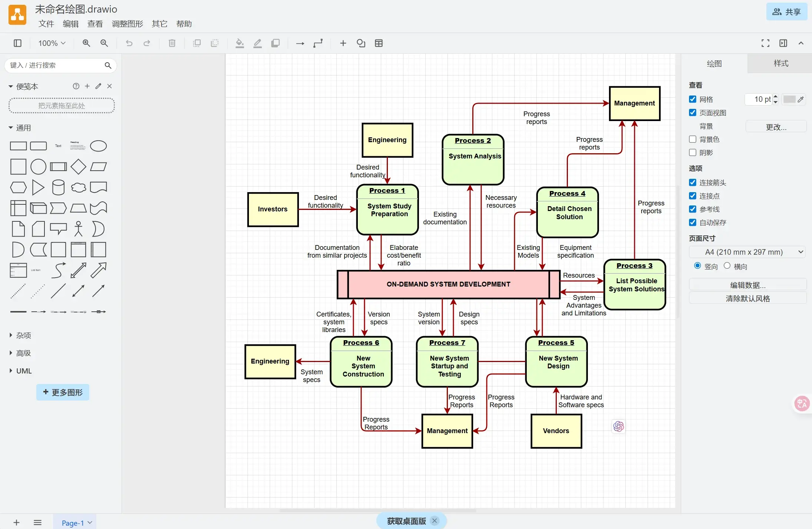The height and width of the screenshot is (529, 812).
Task: Click the grid color swatch
Action: [789, 99]
